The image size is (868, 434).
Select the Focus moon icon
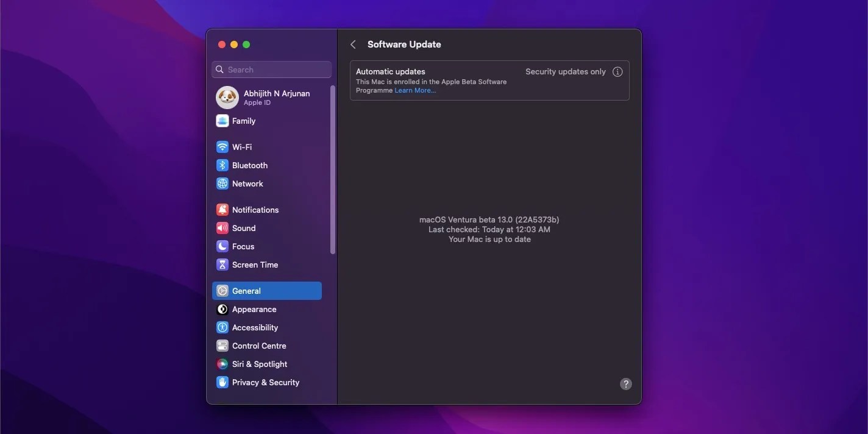click(x=222, y=246)
